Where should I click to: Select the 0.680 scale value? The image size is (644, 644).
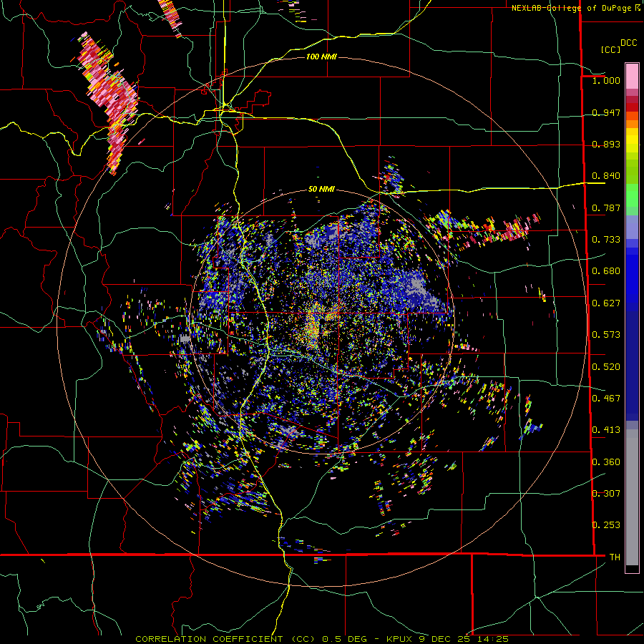coord(606,271)
